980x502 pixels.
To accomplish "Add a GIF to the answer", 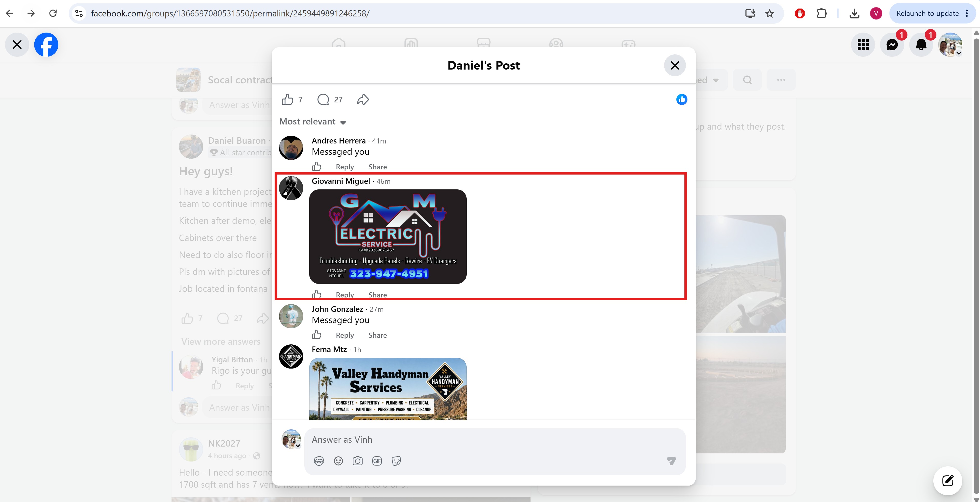I will click(377, 461).
